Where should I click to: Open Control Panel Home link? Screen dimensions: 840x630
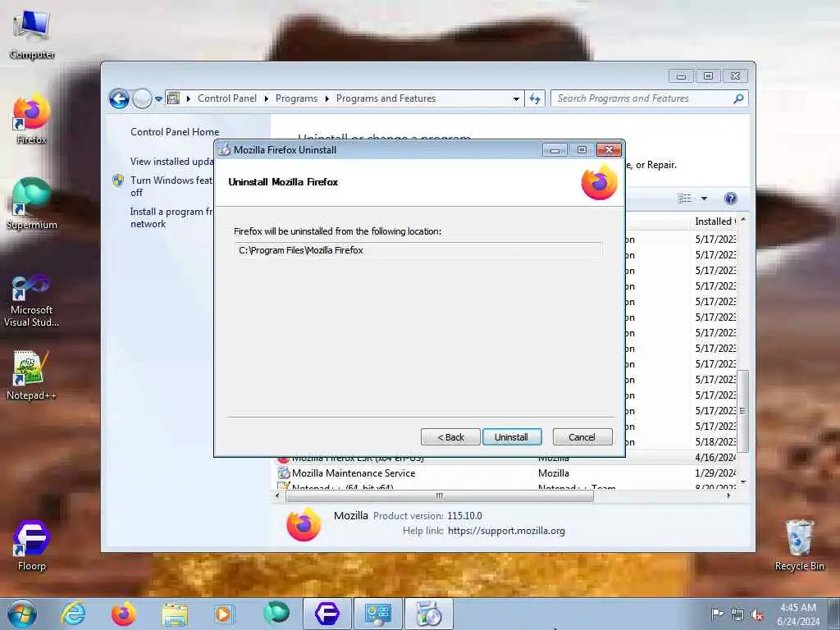pyautogui.click(x=175, y=132)
